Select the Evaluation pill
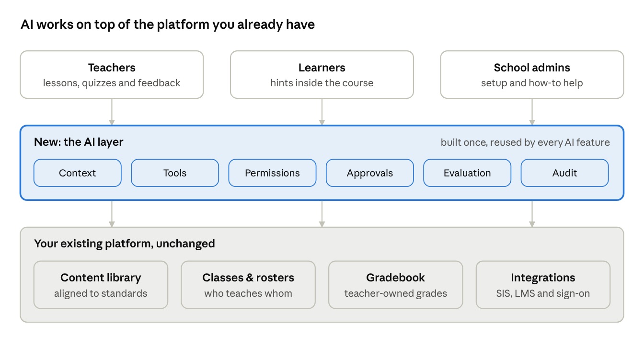The width and height of the screenshot is (644, 349). (467, 173)
